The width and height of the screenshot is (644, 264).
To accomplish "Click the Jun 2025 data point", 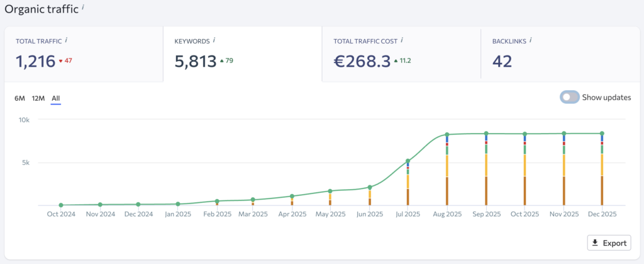I will click(369, 187).
